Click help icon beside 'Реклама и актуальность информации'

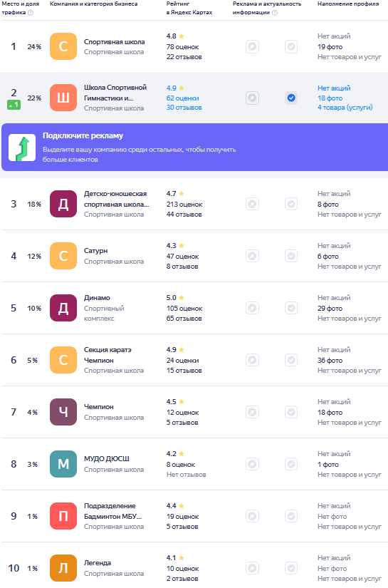pyautogui.click(x=275, y=13)
